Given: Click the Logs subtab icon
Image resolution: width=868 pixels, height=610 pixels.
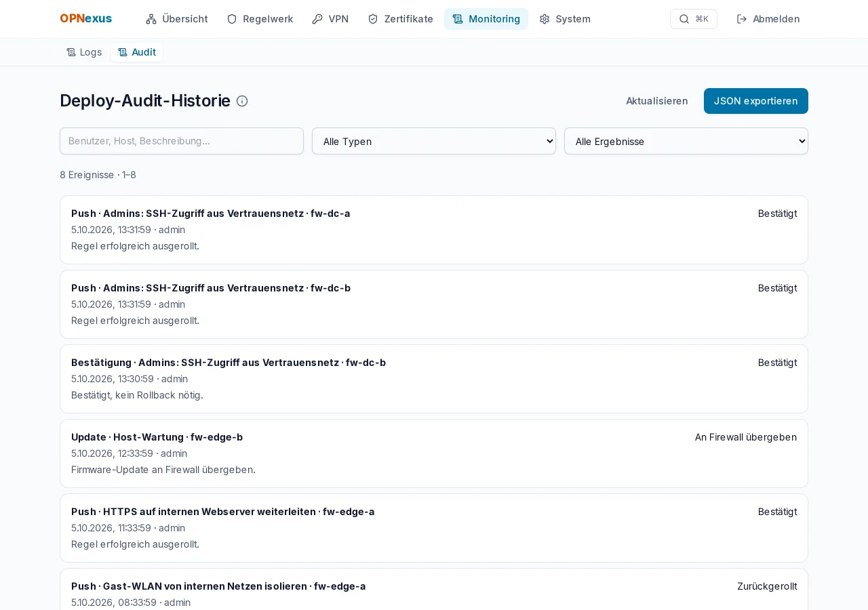Looking at the screenshot, I should coord(71,52).
